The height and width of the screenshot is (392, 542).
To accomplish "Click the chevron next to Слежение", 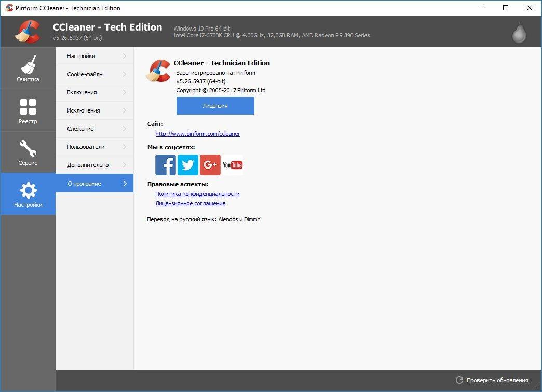I will tap(125, 129).
